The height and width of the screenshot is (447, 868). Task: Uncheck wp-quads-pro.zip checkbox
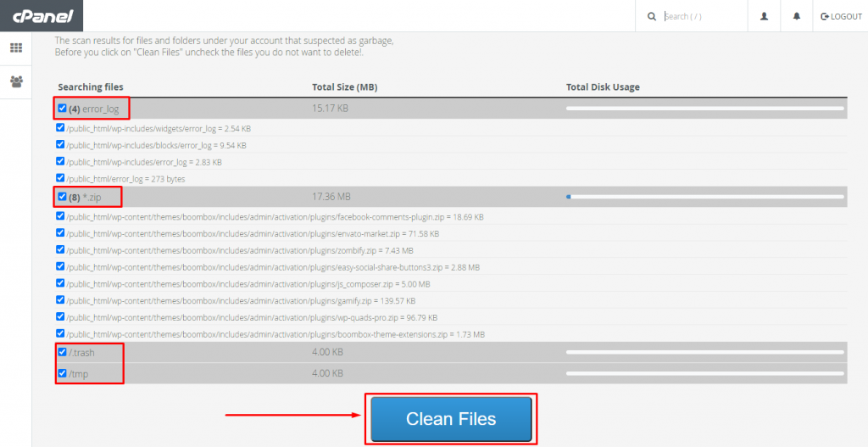60,317
